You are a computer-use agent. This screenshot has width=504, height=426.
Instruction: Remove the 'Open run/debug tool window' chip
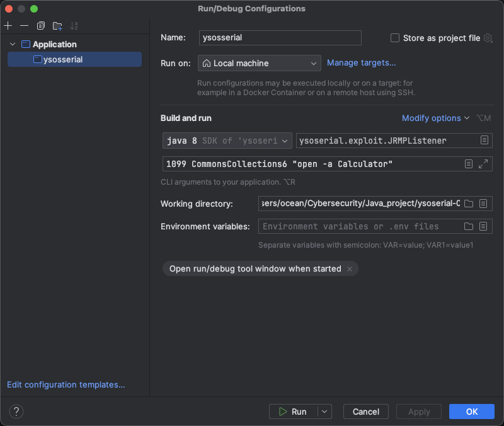point(350,269)
